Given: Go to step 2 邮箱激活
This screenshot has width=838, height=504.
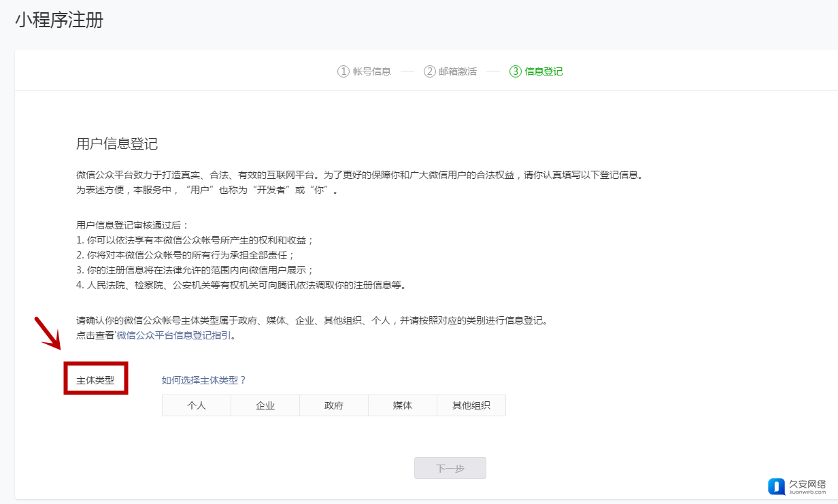Looking at the screenshot, I should 450,71.
